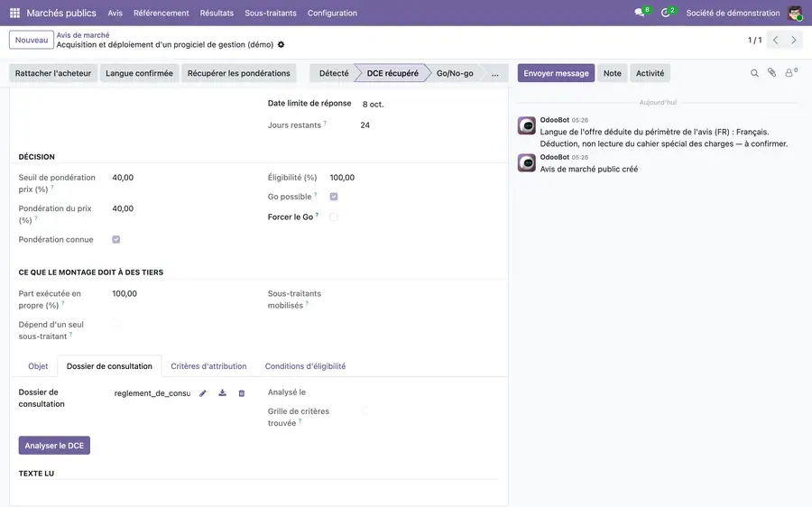The height and width of the screenshot is (507, 812).
Task: Toggle the Pondération connue checkbox
Action: point(116,239)
